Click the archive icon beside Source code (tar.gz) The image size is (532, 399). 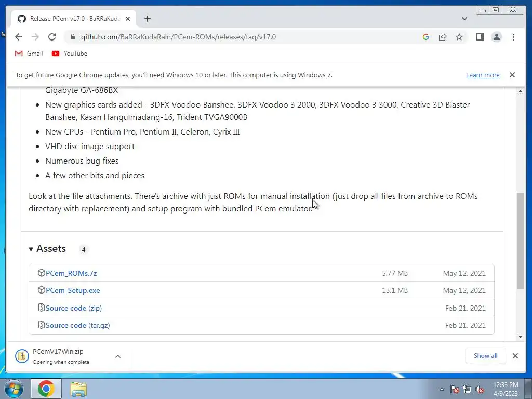pyautogui.click(x=41, y=325)
